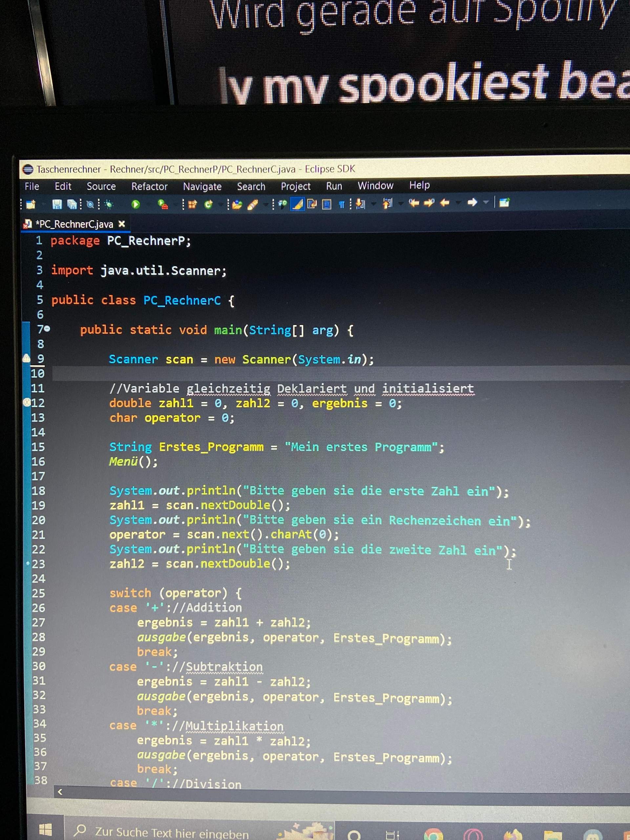This screenshot has height=840, width=630.
Task: Run the application with the green Run icon
Action: 135,204
